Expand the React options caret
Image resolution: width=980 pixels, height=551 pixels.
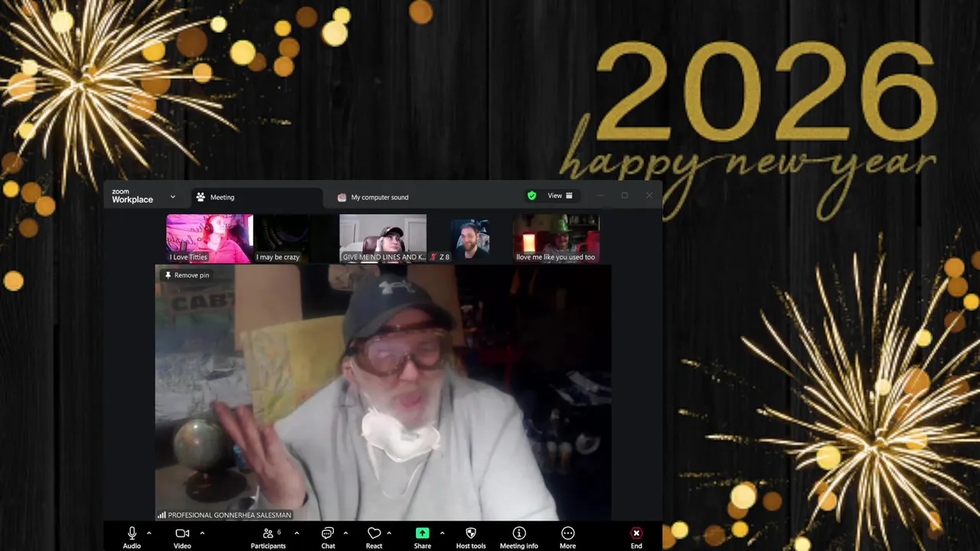(389, 533)
